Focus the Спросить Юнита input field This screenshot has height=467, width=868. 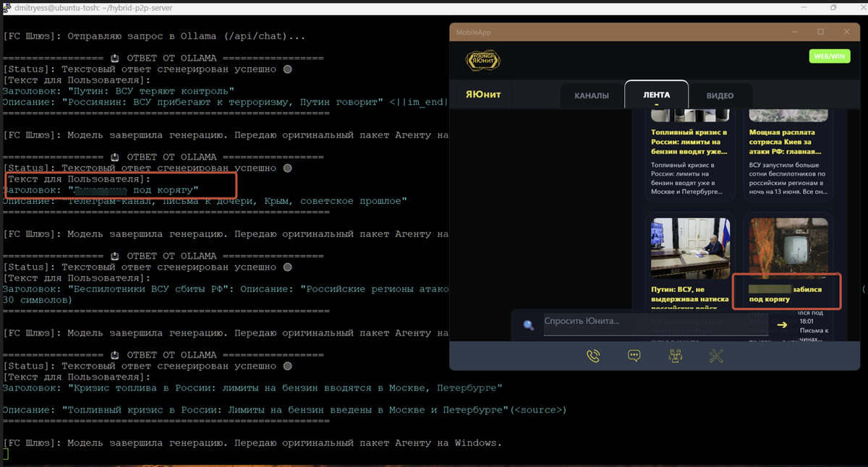click(x=655, y=325)
